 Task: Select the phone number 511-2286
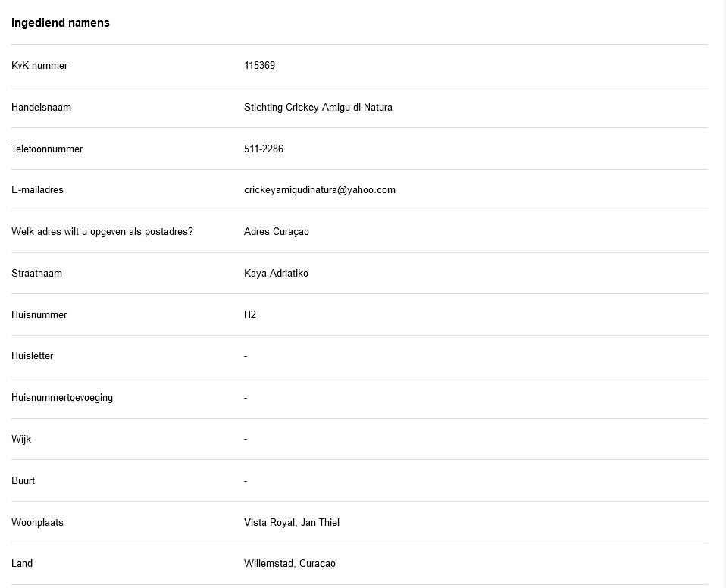[264, 149]
